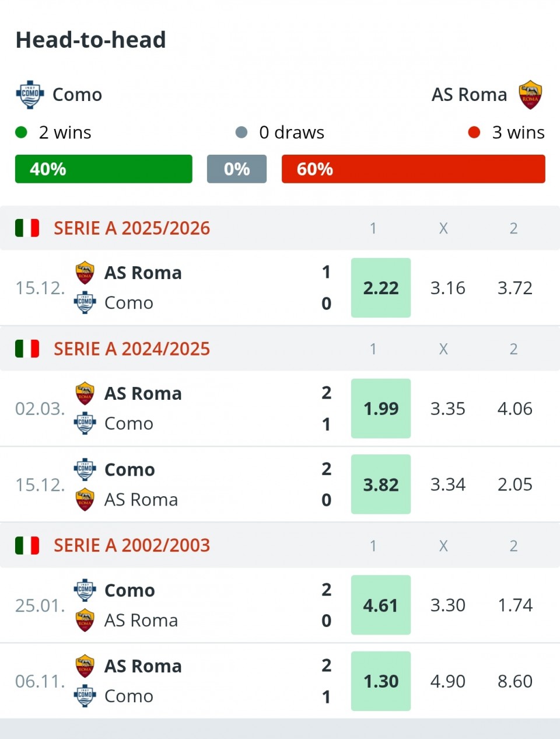Open the Serie A 2024/2025 league link

pos(132,349)
